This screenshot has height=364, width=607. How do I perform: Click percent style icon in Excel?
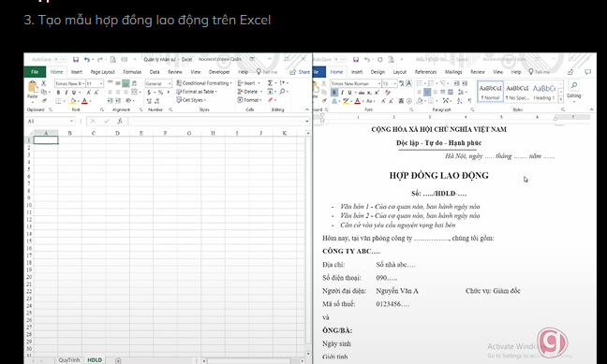(160, 93)
